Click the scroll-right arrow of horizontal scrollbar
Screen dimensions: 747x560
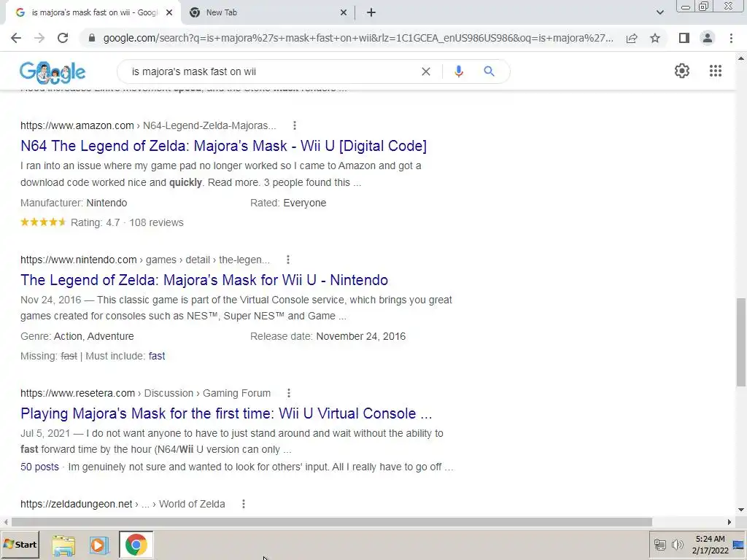(729, 522)
